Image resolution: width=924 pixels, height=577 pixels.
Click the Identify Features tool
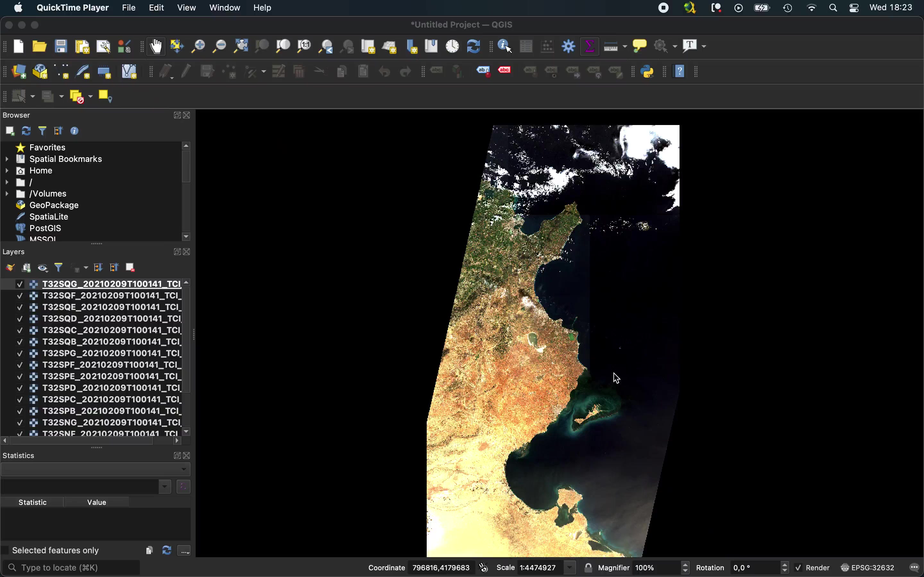point(505,46)
